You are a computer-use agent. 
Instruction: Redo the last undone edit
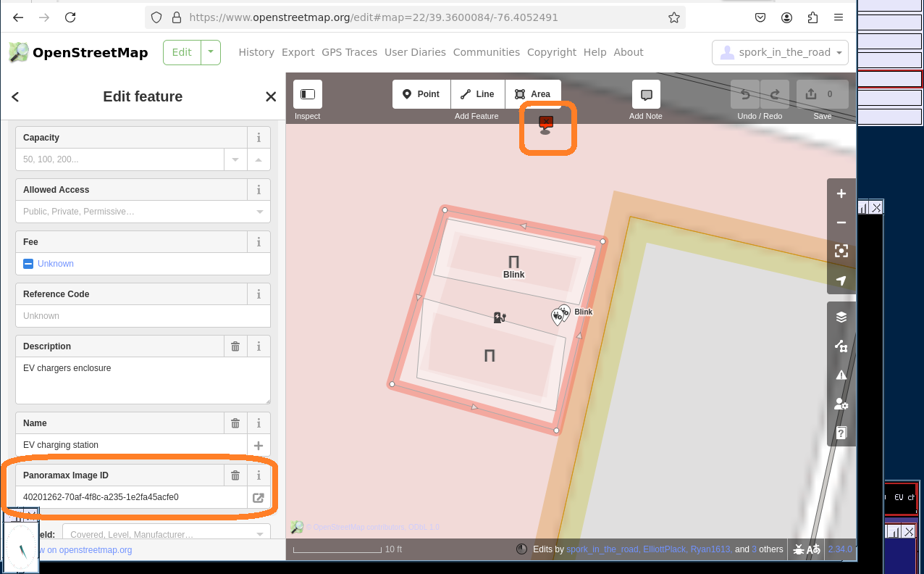pyautogui.click(x=775, y=94)
